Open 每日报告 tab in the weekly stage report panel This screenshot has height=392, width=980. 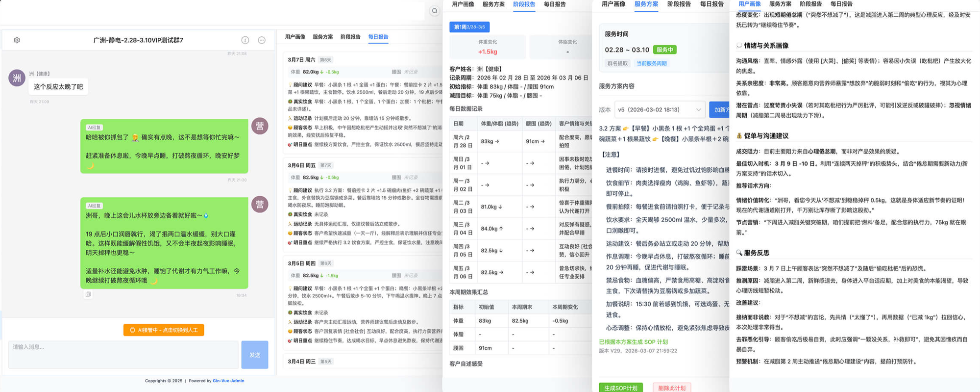point(555,4)
